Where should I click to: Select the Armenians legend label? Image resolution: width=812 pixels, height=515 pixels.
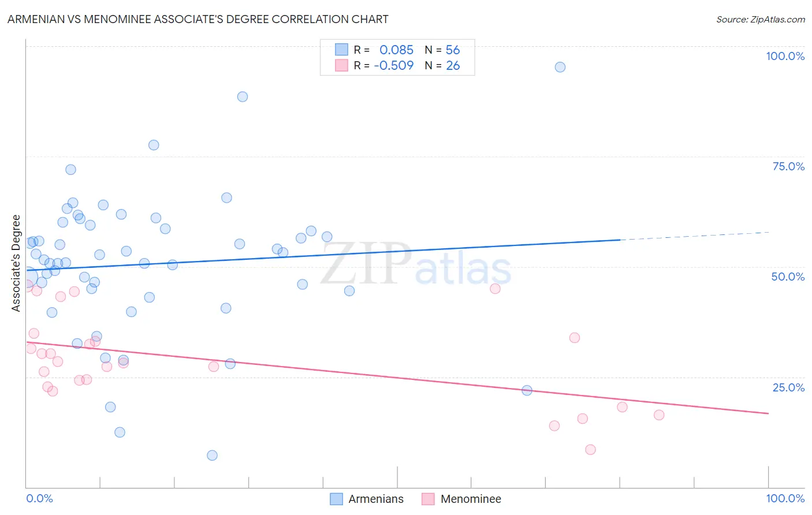tap(376, 499)
